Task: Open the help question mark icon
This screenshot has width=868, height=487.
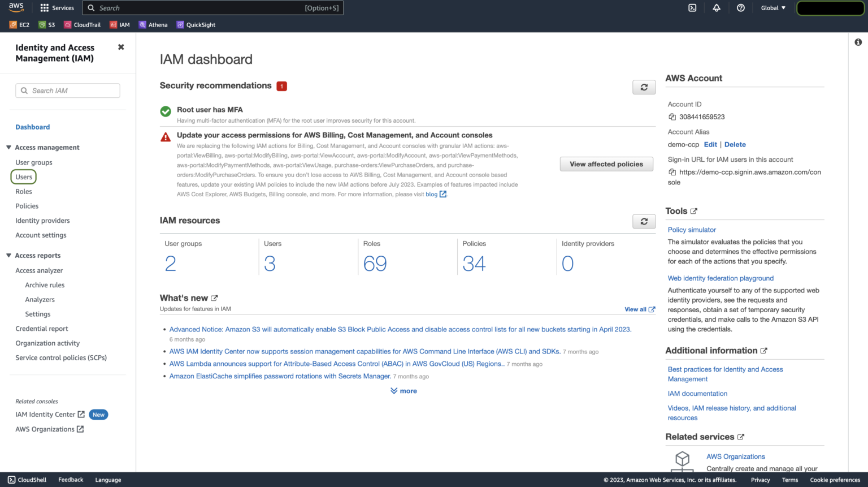Action: (x=741, y=7)
